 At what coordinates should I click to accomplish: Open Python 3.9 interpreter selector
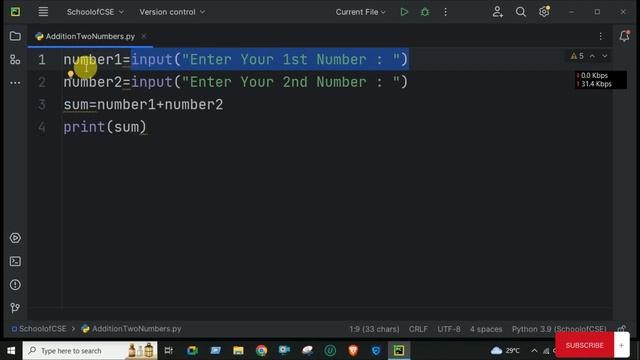[x=559, y=329]
